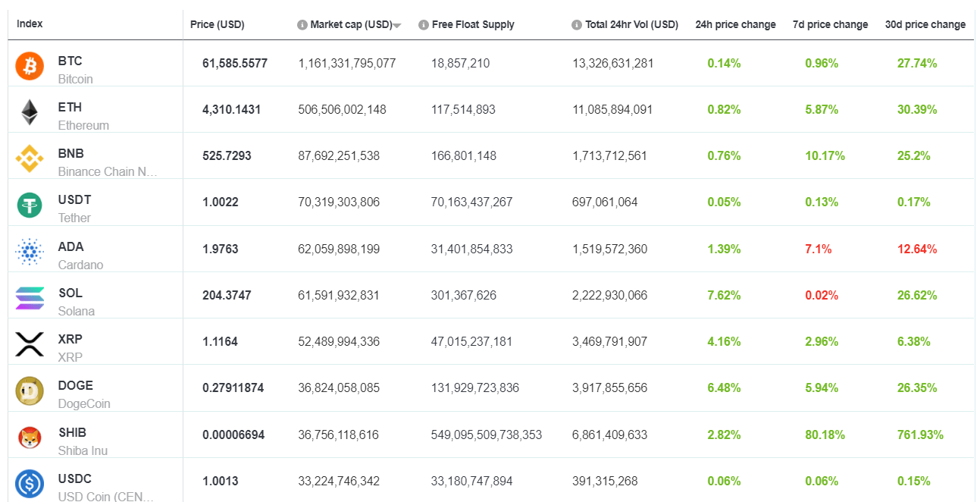Click the truncated Binance Chain name text
This screenshot has height=502, width=980.
pyautogui.click(x=108, y=171)
